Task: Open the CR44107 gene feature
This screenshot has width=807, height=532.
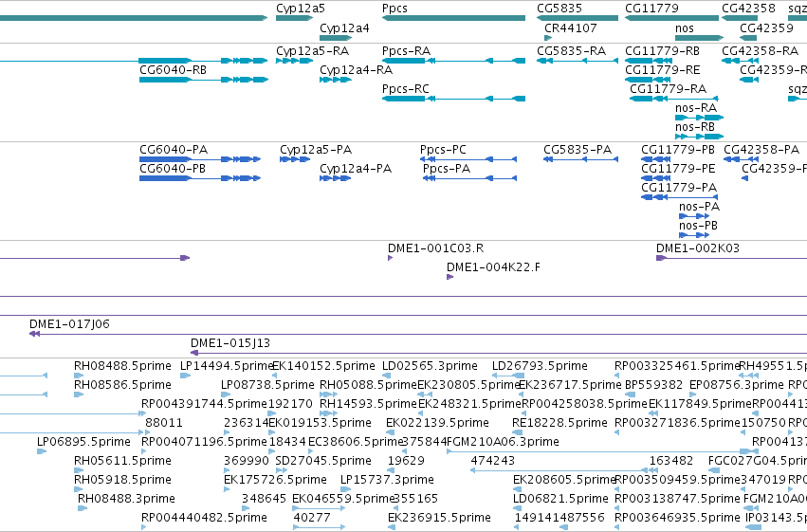Action: tap(548, 38)
